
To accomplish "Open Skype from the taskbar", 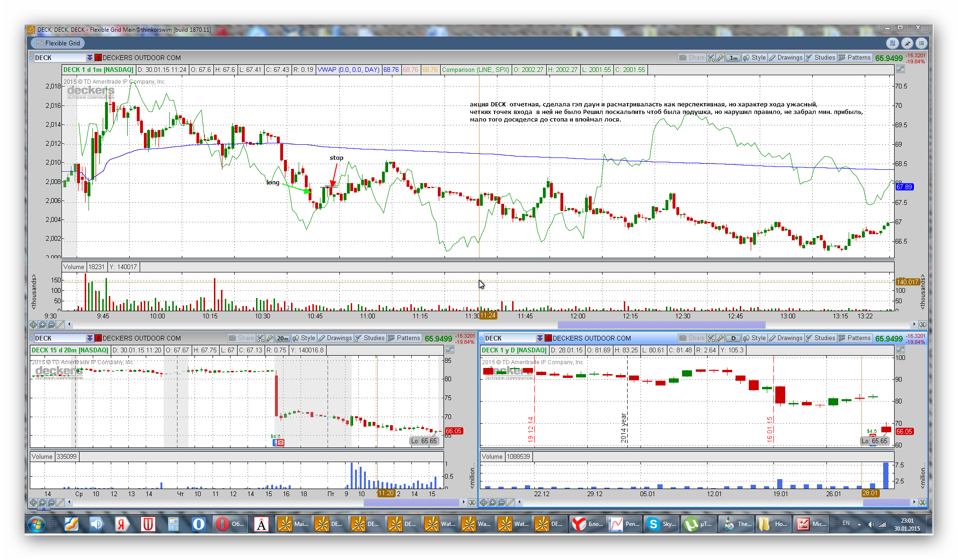I will tap(662, 524).
